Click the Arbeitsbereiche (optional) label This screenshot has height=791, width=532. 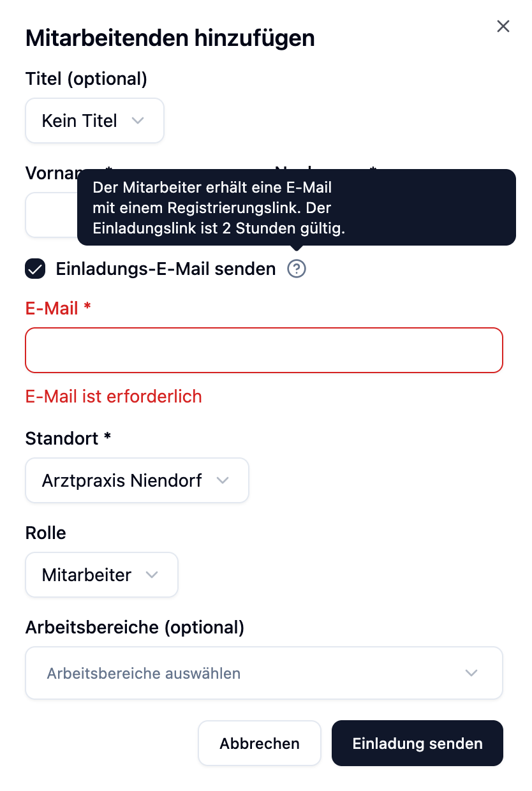pos(135,627)
